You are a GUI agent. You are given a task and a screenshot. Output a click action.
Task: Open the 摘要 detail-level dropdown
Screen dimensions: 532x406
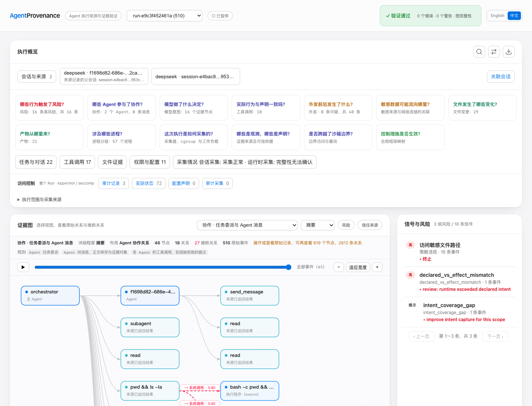[x=318, y=225]
